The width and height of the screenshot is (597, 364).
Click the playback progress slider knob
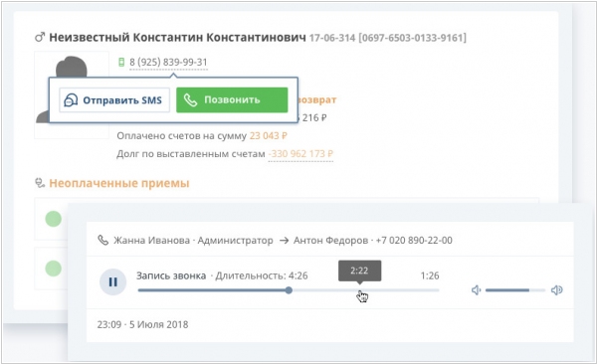tap(289, 290)
